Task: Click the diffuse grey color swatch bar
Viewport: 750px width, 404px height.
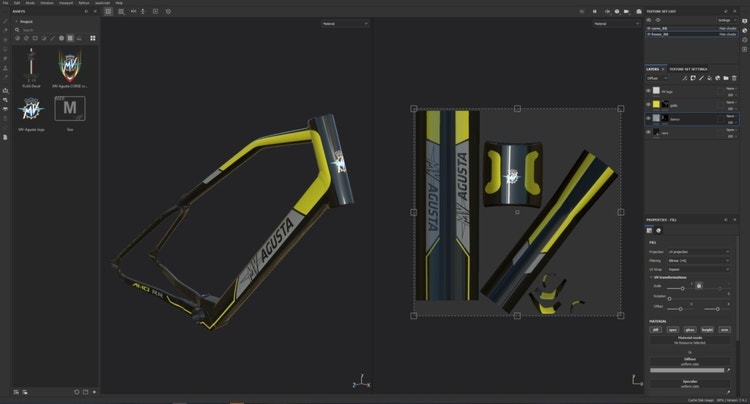Action: [x=687, y=370]
